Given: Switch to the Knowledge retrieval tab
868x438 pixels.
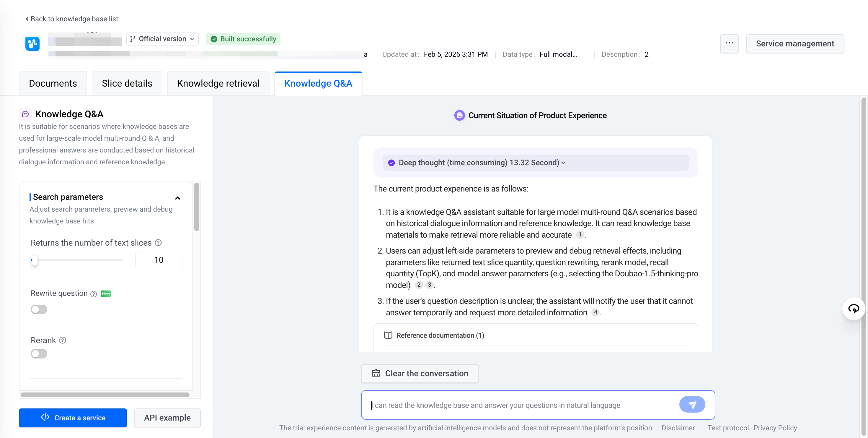Looking at the screenshot, I should coord(218,83).
